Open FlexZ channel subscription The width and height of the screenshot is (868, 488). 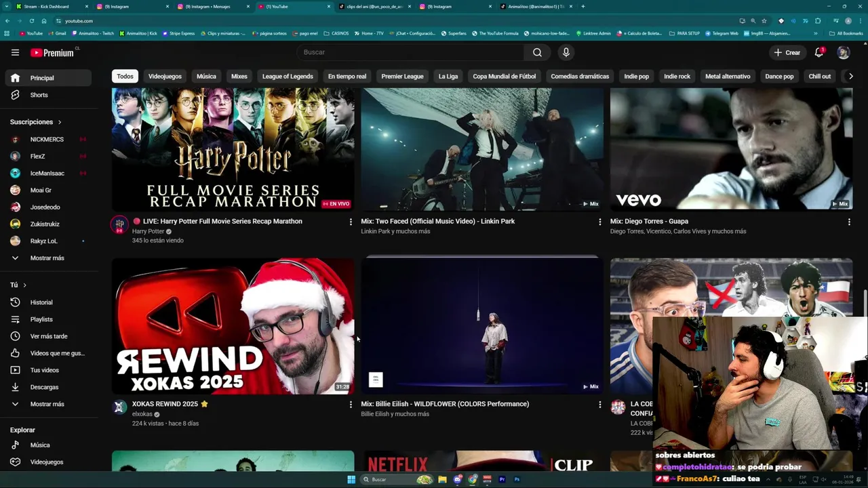pos(47,157)
